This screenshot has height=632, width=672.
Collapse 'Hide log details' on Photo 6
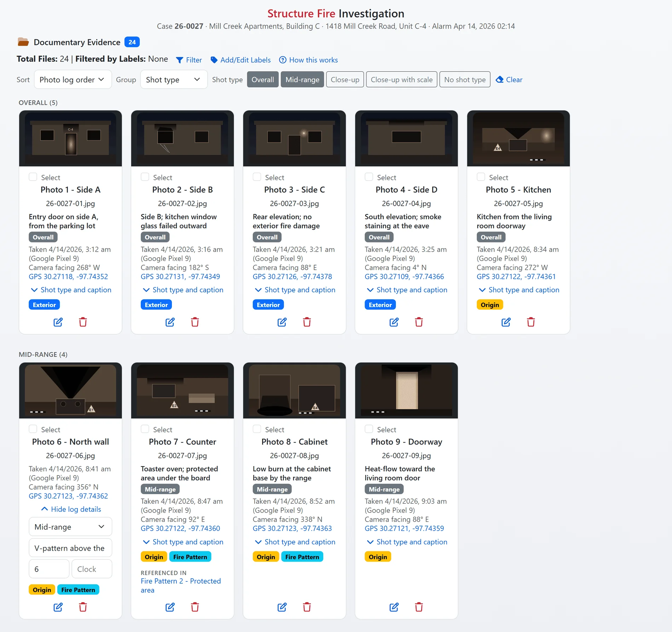pos(71,509)
